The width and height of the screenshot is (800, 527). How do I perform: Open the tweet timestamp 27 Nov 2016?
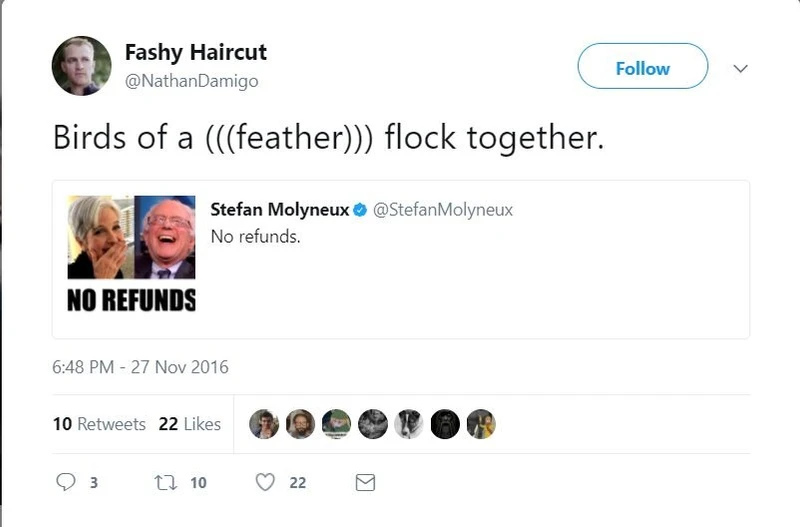click(x=140, y=367)
